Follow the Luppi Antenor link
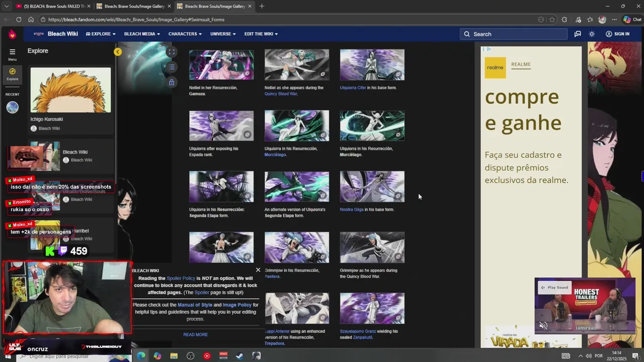This screenshot has height=362, width=644. pos(277,331)
